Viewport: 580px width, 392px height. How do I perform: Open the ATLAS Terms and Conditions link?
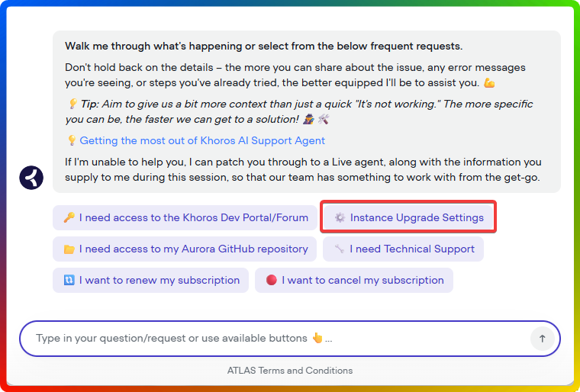point(290,371)
